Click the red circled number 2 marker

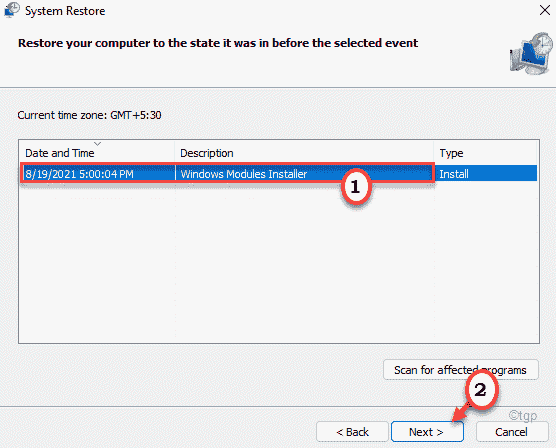click(481, 389)
